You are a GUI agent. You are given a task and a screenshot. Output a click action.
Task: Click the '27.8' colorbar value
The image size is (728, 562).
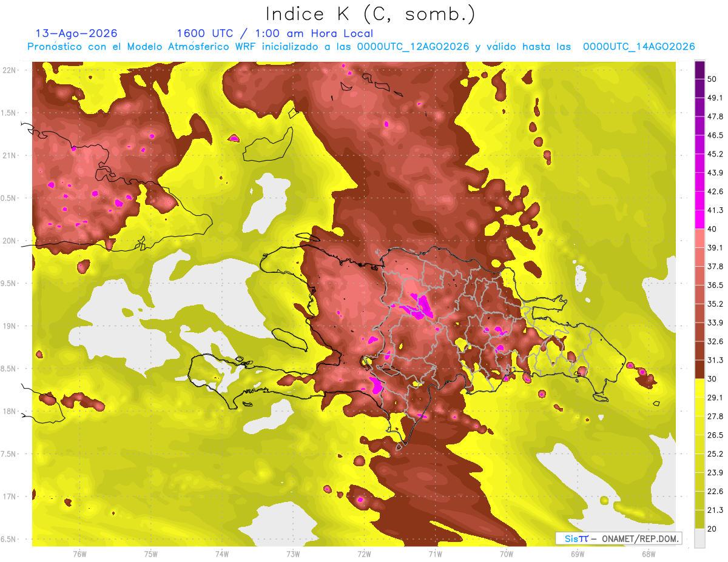[715, 416]
